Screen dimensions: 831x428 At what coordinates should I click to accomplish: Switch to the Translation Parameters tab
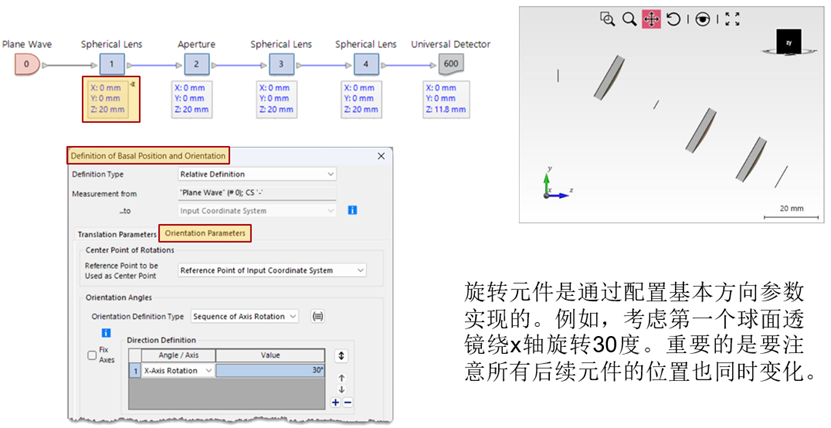(117, 234)
